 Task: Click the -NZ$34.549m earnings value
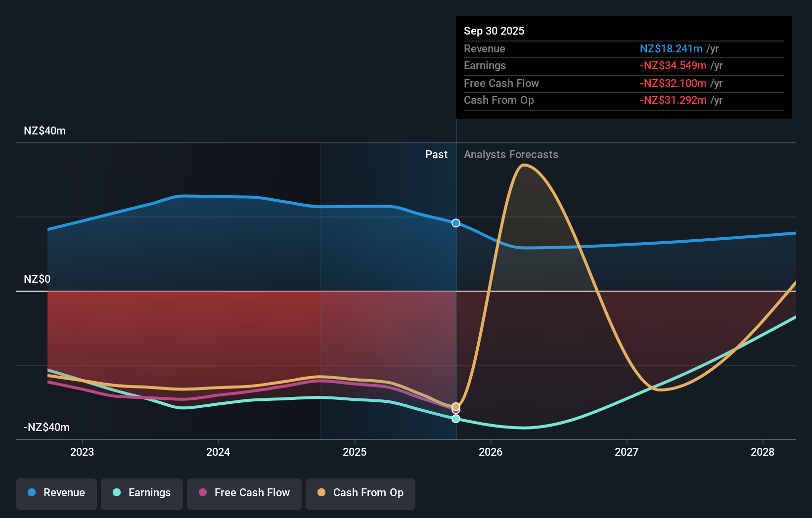673,66
